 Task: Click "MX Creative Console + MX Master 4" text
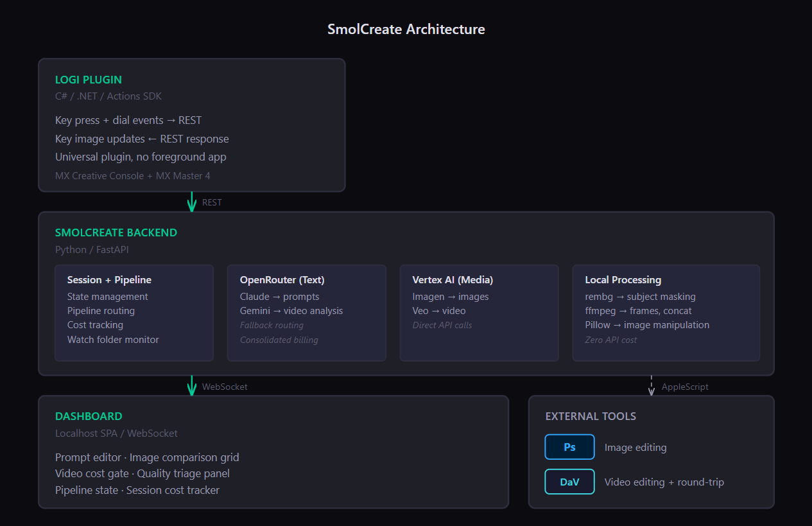coord(133,175)
